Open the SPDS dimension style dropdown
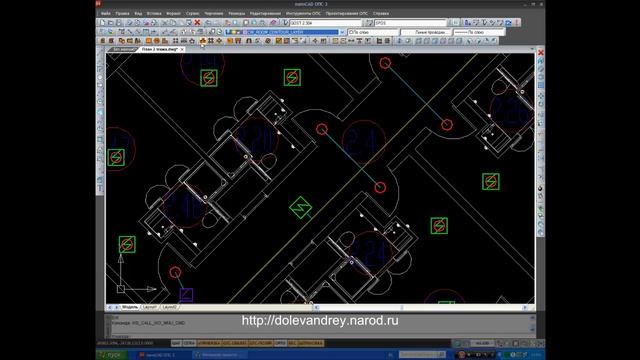This screenshot has height=360, width=640. tap(410, 23)
